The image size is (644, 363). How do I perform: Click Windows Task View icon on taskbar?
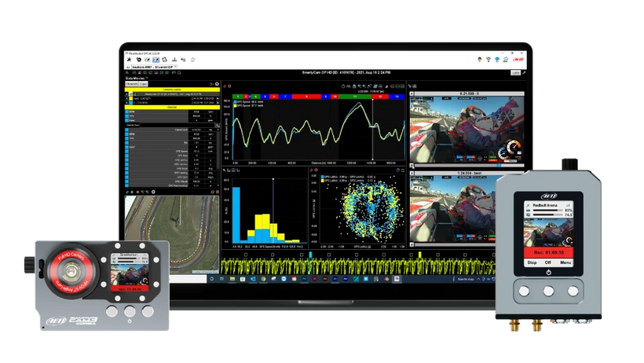pos(221,279)
